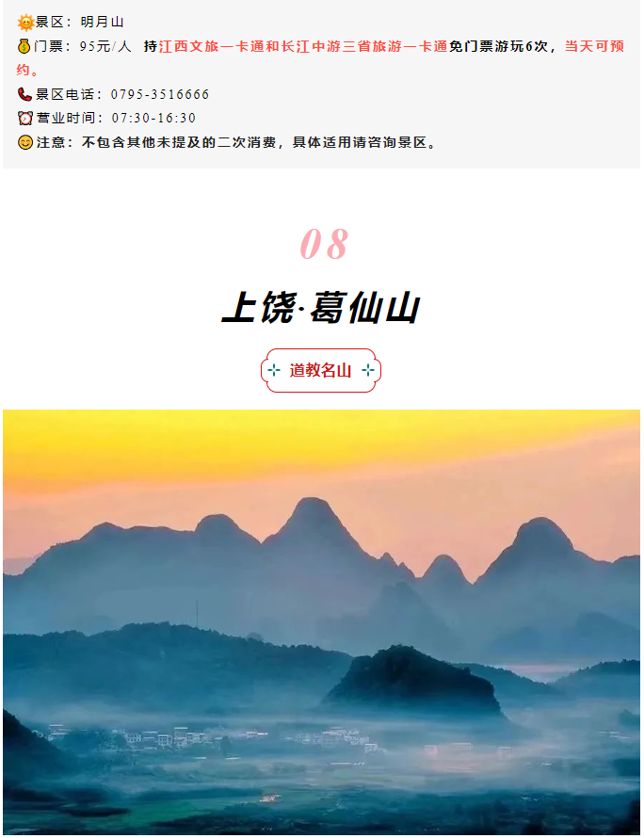
Task: Click the sun emoji beside 景区
Action: 25,23
